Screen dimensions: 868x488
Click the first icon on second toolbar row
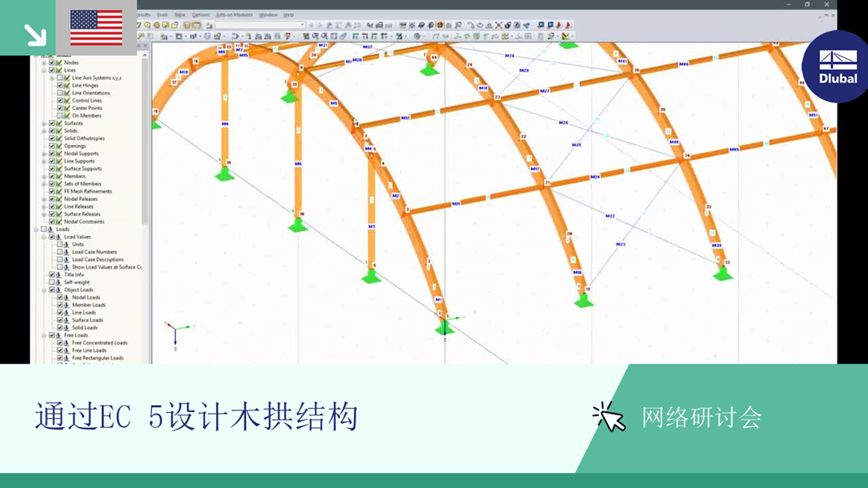click(140, 37)
